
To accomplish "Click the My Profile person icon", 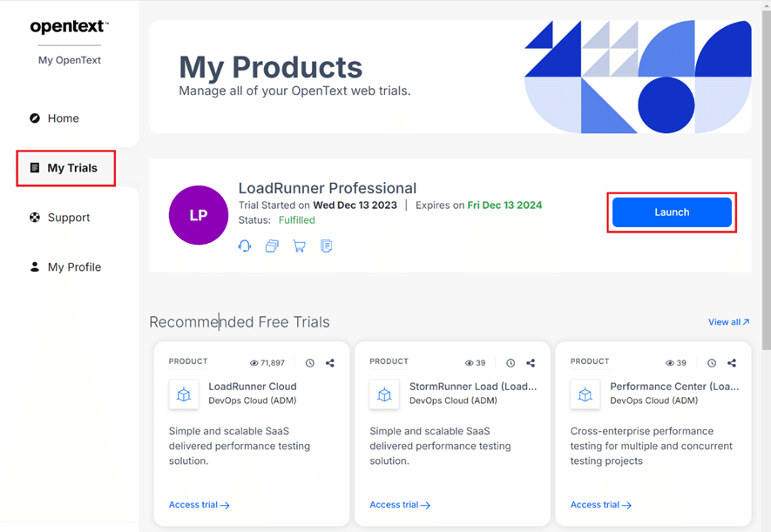I will pyautogui.click(x=35, y=266).
